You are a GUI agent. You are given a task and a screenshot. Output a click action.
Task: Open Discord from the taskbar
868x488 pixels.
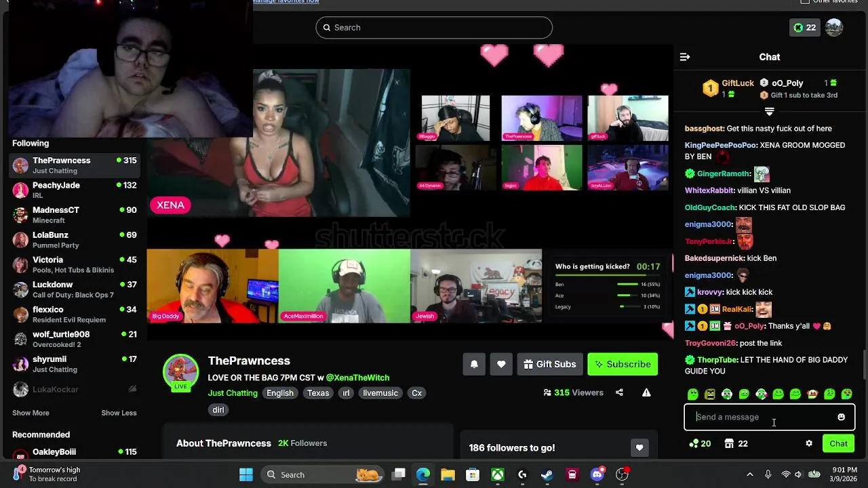[x=597, y=474]
